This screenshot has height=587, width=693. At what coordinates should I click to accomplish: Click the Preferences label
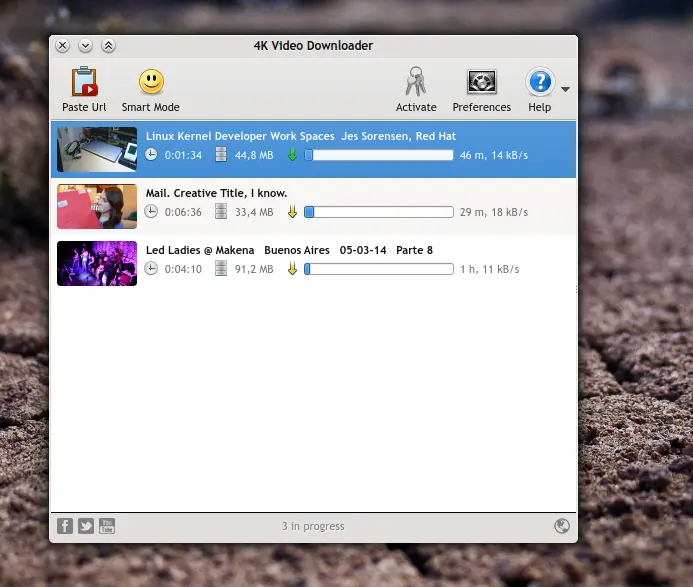(x=481, y=107)
